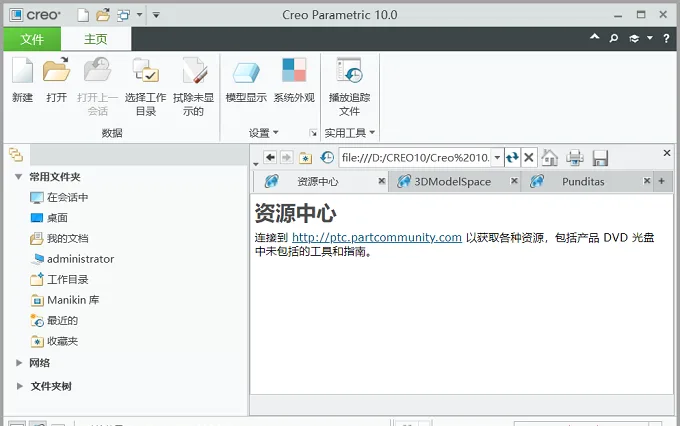This screenshot has height=426, width=680.
Task: Switch to the Punditas browser tab
Action: pos(582,181)
